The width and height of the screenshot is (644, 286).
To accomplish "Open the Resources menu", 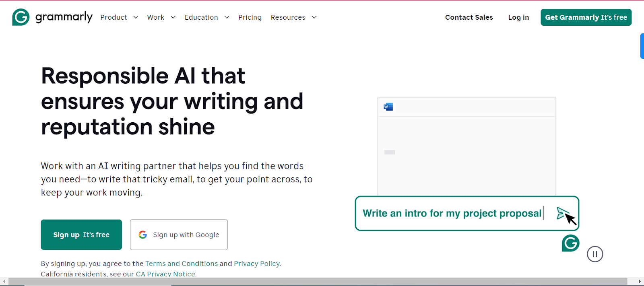I will (x=288, y=17).
